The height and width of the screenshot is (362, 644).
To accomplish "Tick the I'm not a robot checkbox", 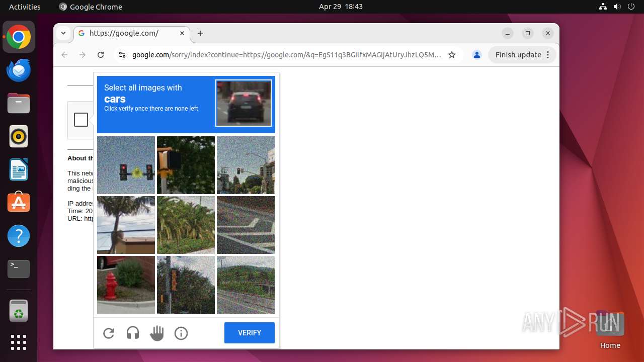I will (x=81, y=120).
